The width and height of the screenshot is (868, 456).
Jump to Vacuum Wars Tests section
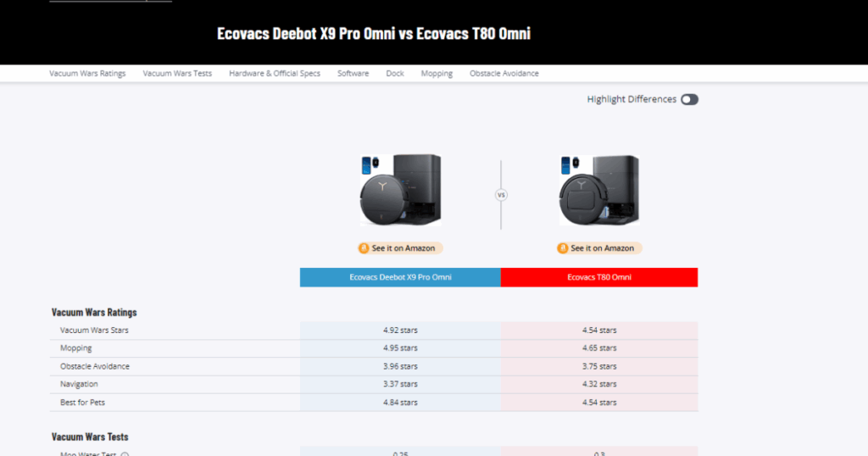click(177, 73)
